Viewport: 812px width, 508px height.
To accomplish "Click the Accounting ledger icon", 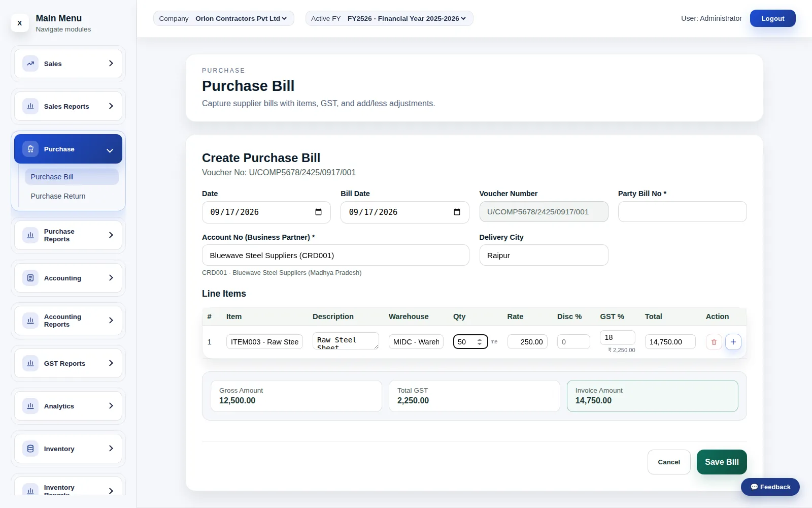I will [x=30, y=278].
